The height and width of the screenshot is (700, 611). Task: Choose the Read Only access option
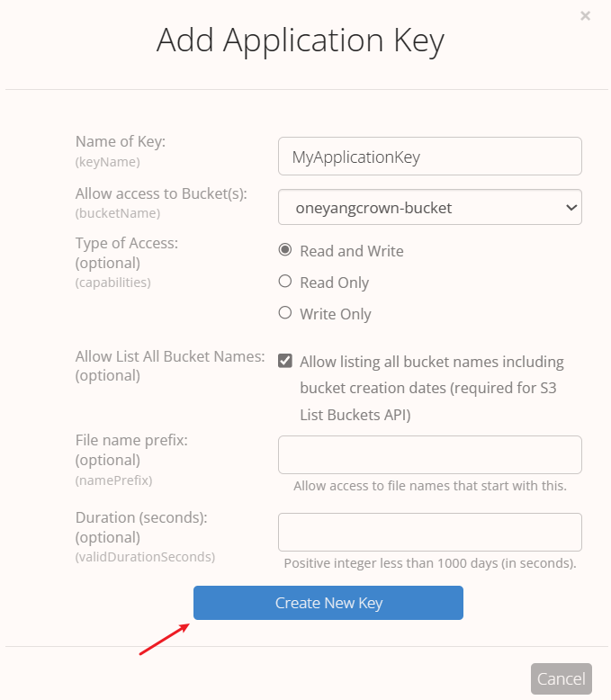coord(285,282)
